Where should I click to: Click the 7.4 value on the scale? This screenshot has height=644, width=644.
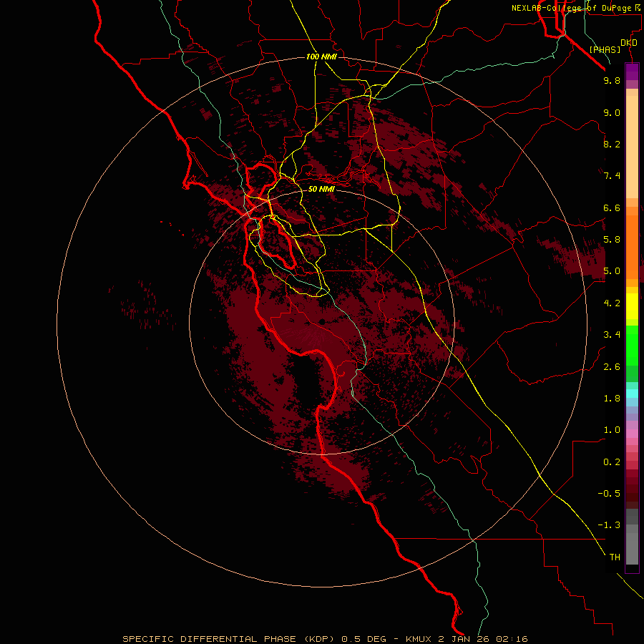(x=612, y=176)
